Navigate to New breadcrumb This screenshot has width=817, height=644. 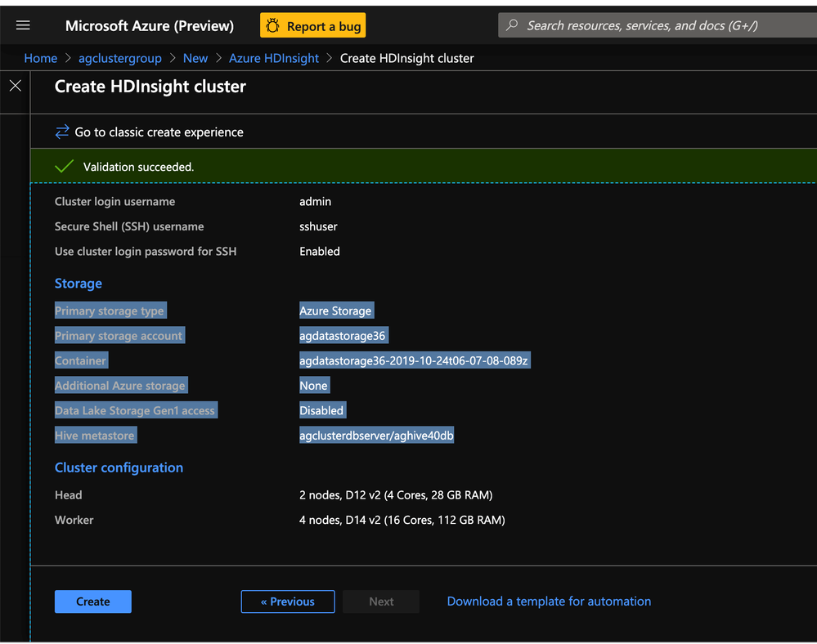pos(195,58)
